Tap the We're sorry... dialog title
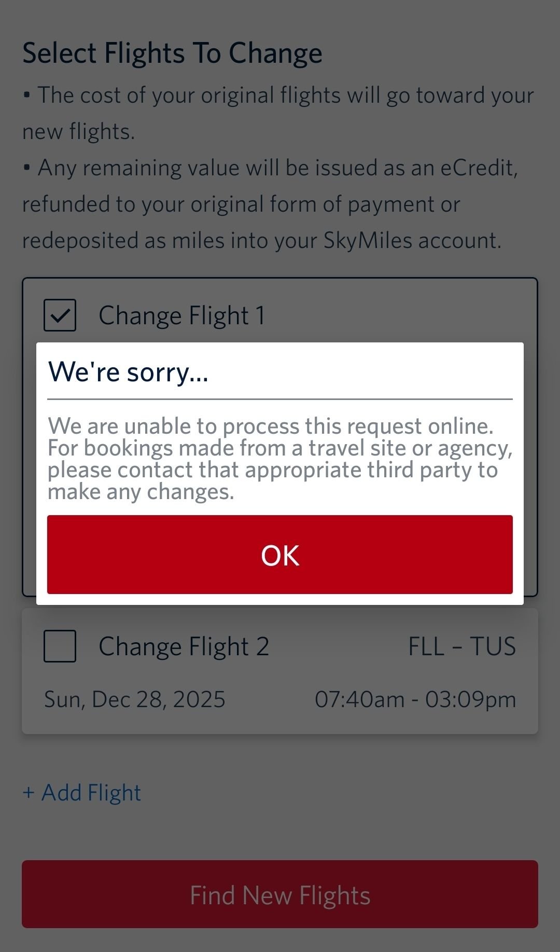Screen dimensions: 560x952 click(128, 371)
